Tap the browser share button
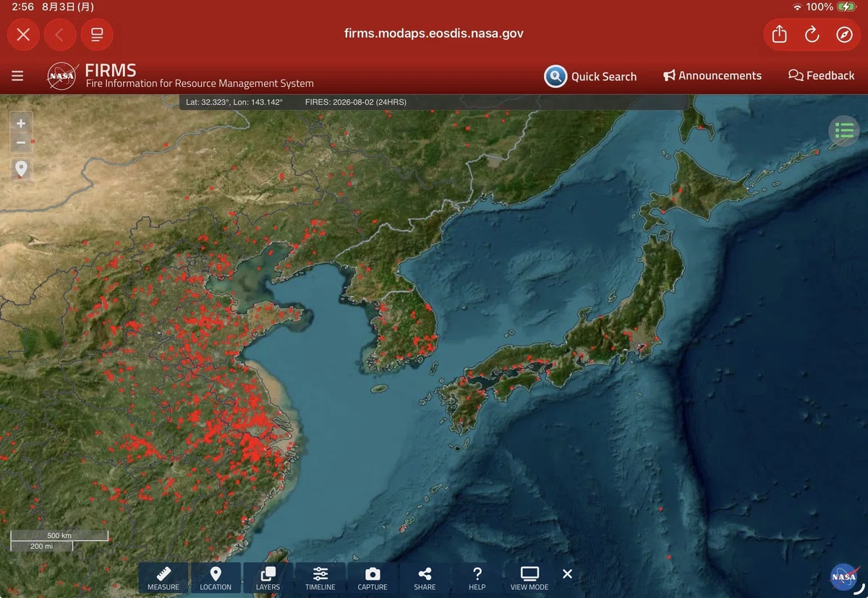868x598 pixels. pyautogui.click(x=779, y=34)
